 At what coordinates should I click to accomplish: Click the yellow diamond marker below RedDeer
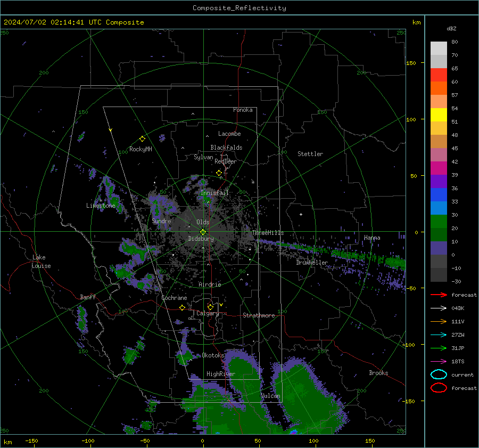[219, 173]
